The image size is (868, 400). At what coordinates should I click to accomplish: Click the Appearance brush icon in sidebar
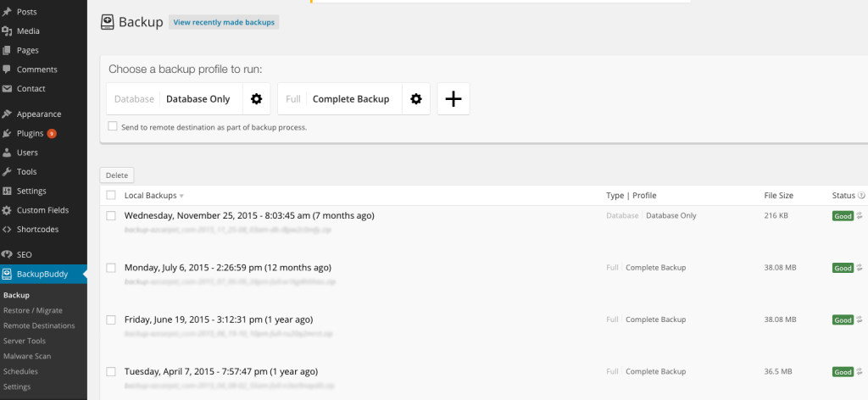[7, 114]
